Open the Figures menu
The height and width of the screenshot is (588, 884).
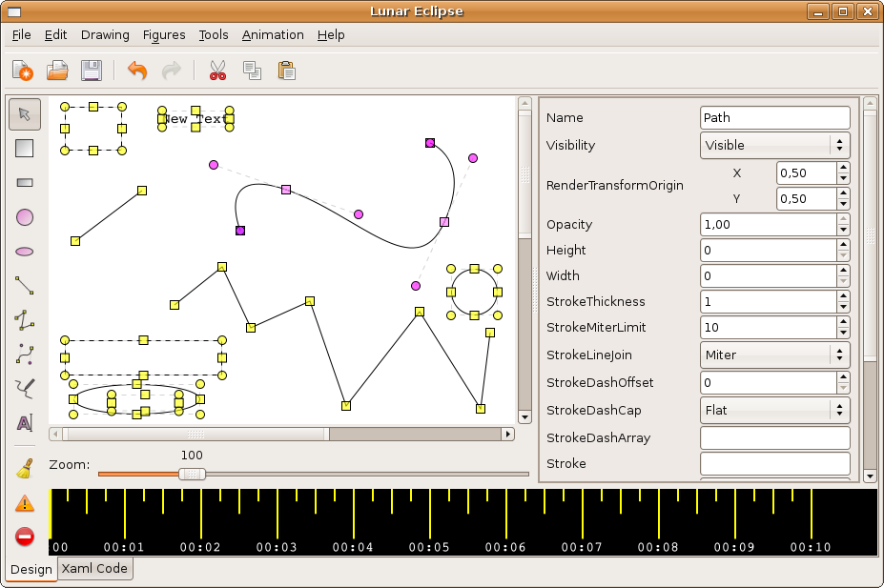[x=164, y=35]
